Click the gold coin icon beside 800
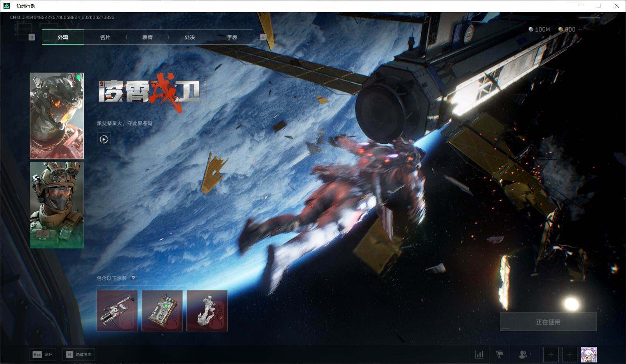 [x=561, y=29]
